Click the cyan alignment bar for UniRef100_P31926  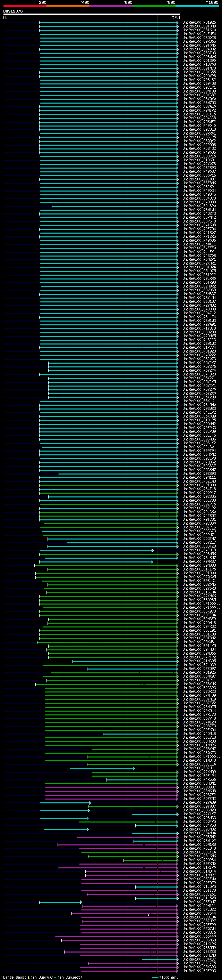(x=109, y=23)
